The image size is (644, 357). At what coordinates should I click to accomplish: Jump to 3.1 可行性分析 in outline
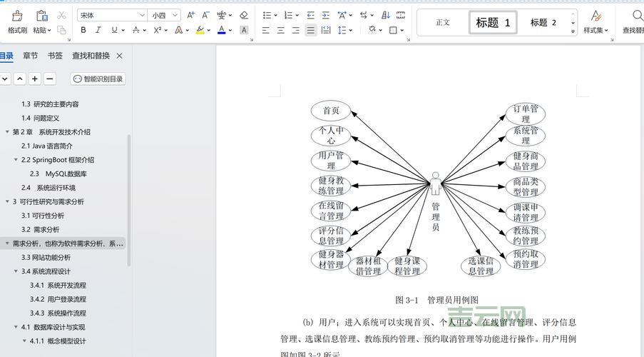coord(43,216)
